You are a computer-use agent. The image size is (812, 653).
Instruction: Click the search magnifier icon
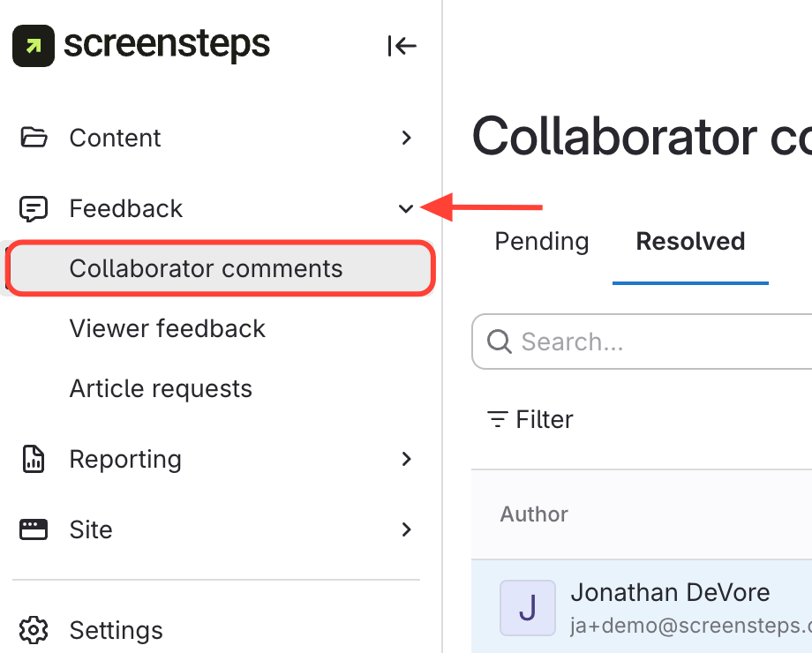pos(500,342)
